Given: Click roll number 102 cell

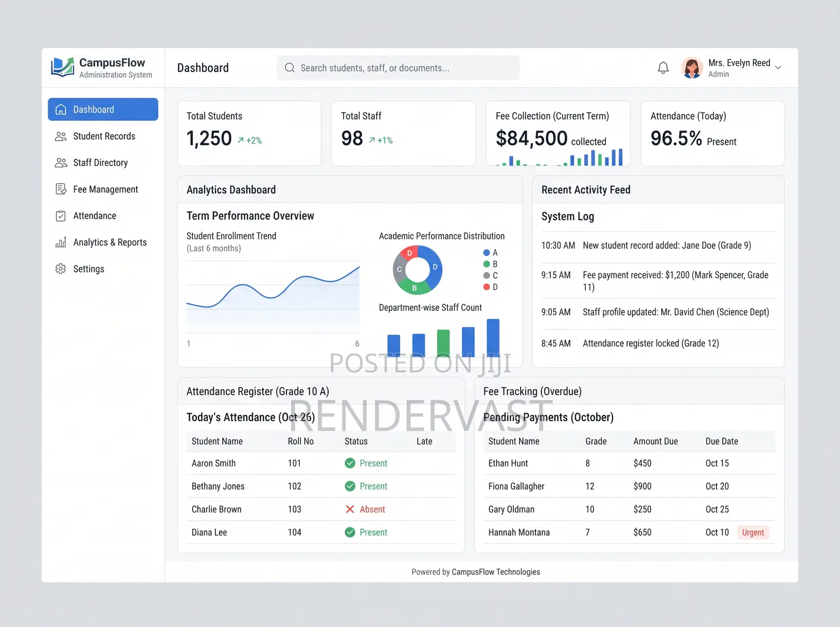Looking at the screenshot, I should (x=295, y=486).
